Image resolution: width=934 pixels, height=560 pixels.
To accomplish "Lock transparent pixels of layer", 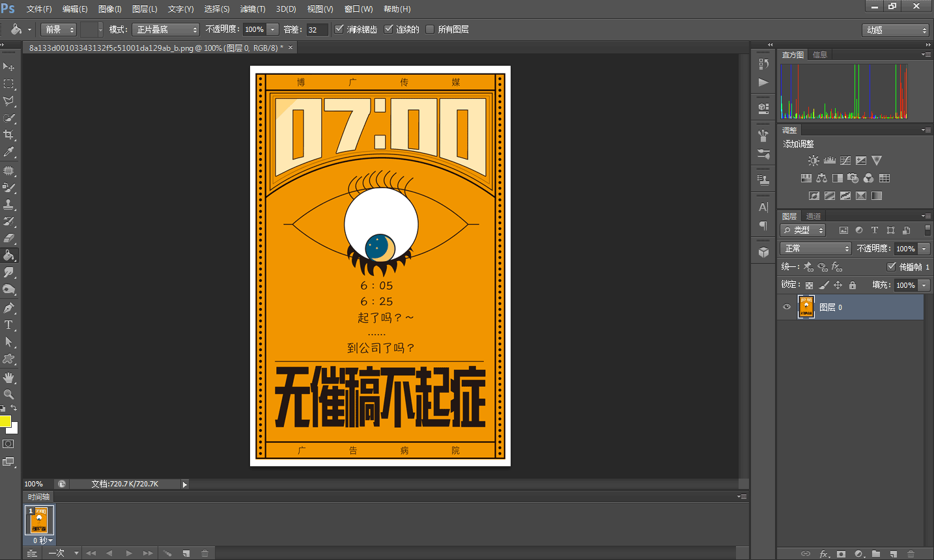I will click(809, 285).
